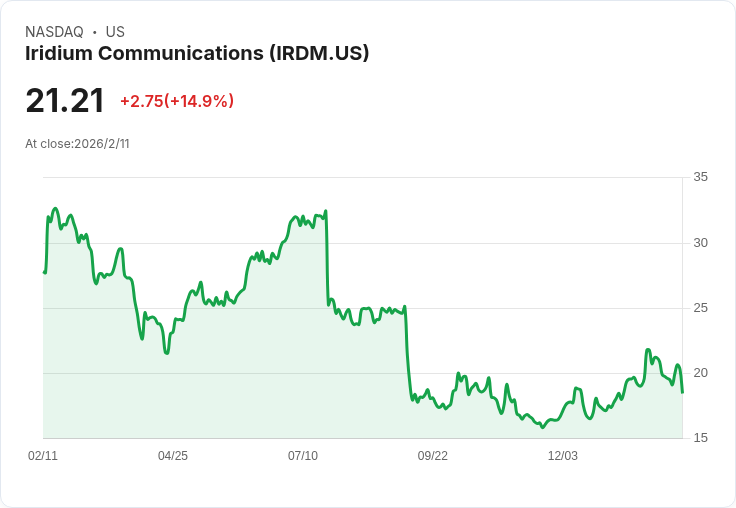Click the +2.75(+14.9%) change value
The image size is (736, 508).
click(x=177, y=101)
